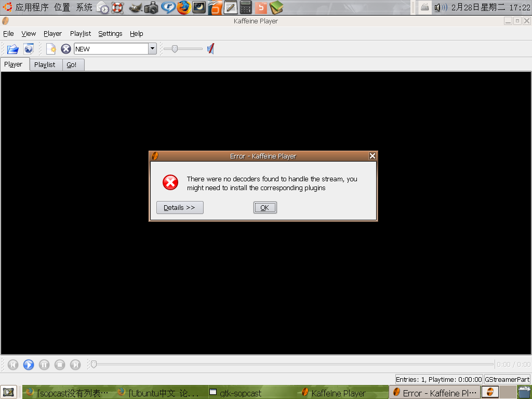
Task: Click the moon monitor icon in panel
Action: [199, 7]
